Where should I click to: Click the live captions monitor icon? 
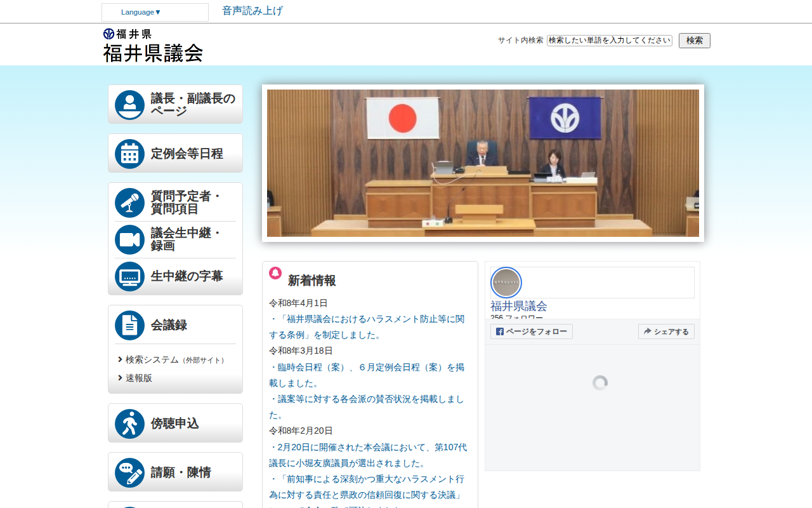tap(129, 276)
